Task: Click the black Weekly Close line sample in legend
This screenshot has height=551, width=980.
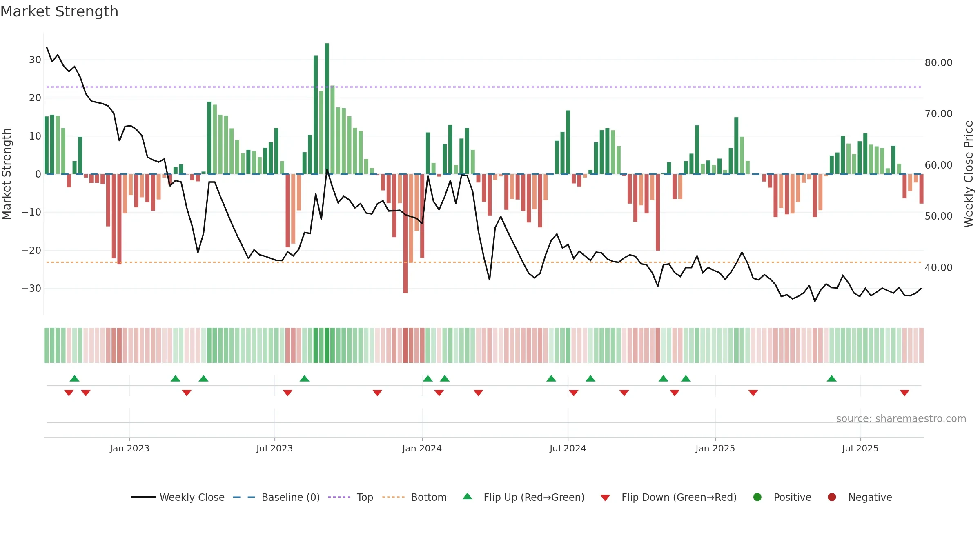Action: (143, 497)
